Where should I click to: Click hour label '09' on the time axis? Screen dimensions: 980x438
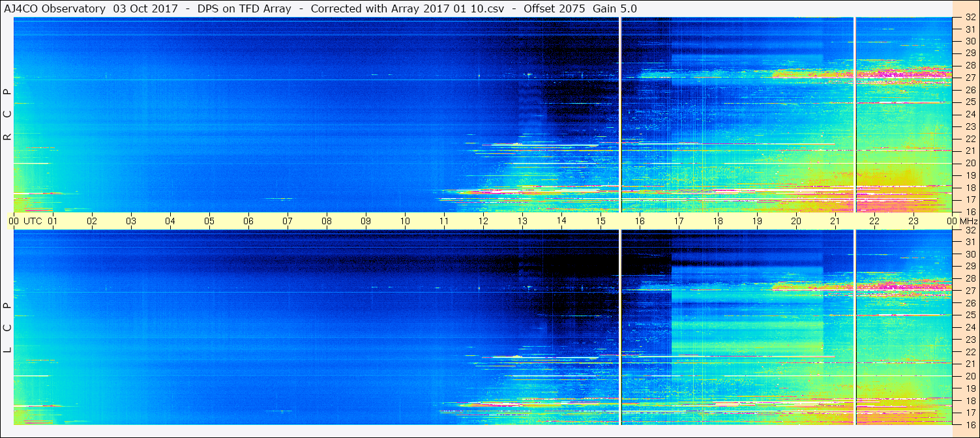coord(366,221)
